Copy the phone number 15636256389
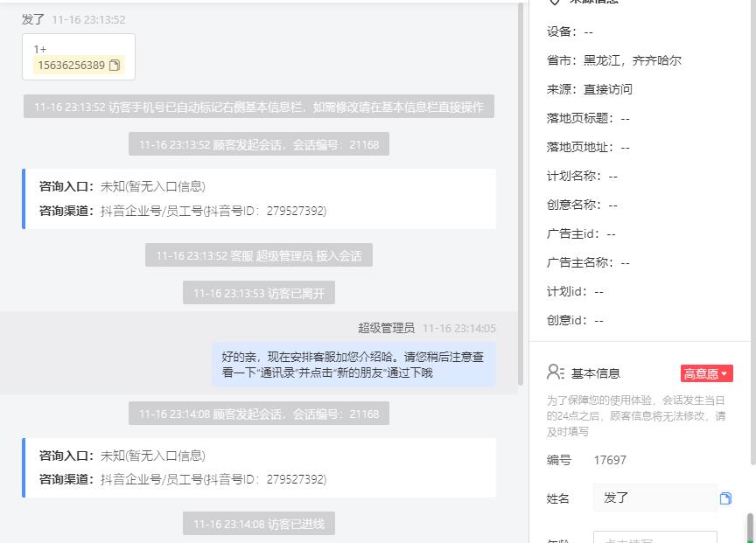756x543 pixels. point(115,65)
